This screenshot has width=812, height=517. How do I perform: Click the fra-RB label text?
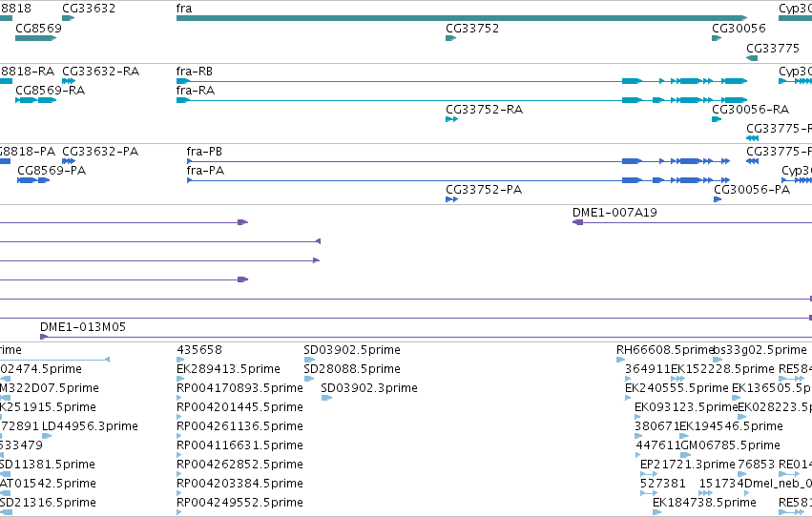[x=195, y=71]
